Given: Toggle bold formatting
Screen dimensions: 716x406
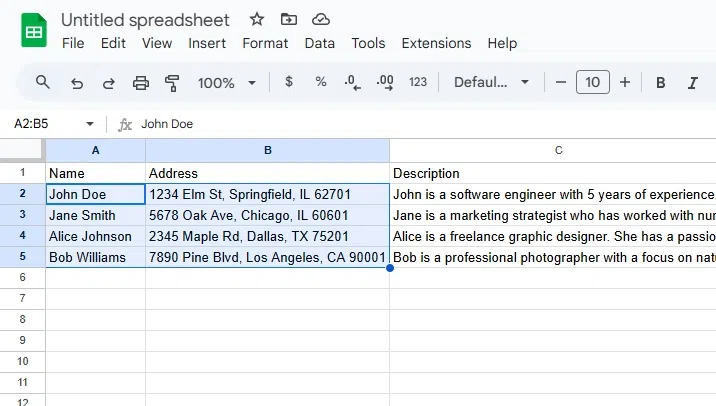Looking at the screenshot, I should pyautogui.click(x=661, y=82).
